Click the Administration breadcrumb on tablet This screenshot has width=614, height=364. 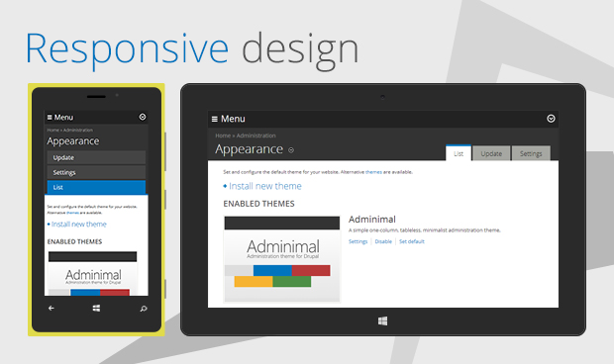[256, 136]
